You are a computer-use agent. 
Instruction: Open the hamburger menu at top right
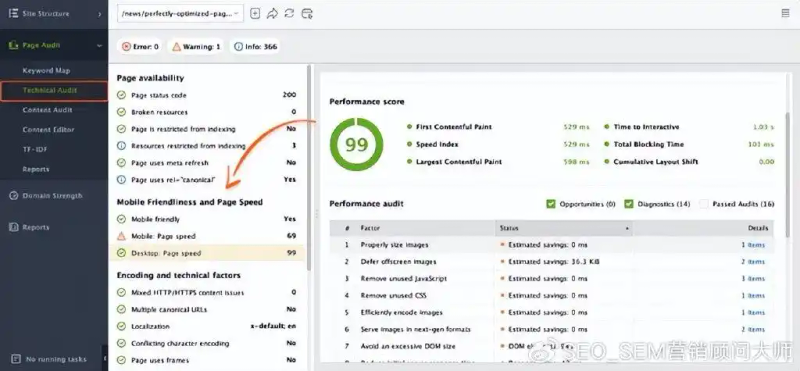tap(786, 13)
